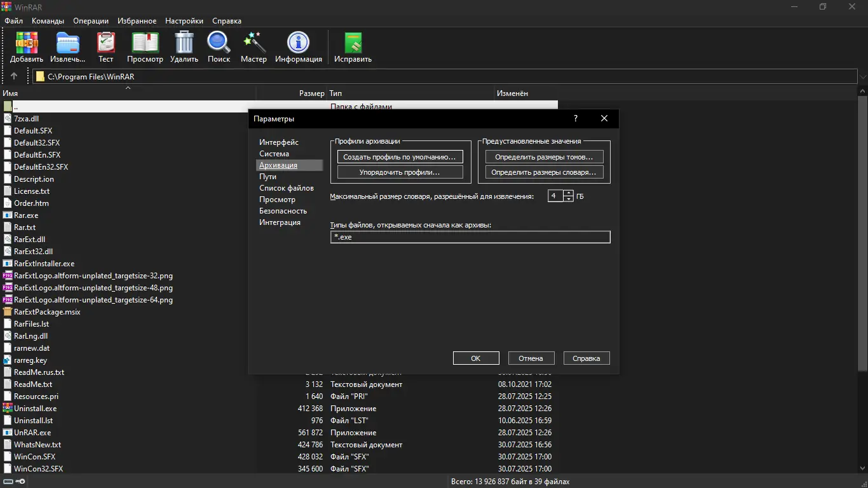Open the Избранное menu
868x488 pixels.
pyautogui.click(x=138, y=21)
